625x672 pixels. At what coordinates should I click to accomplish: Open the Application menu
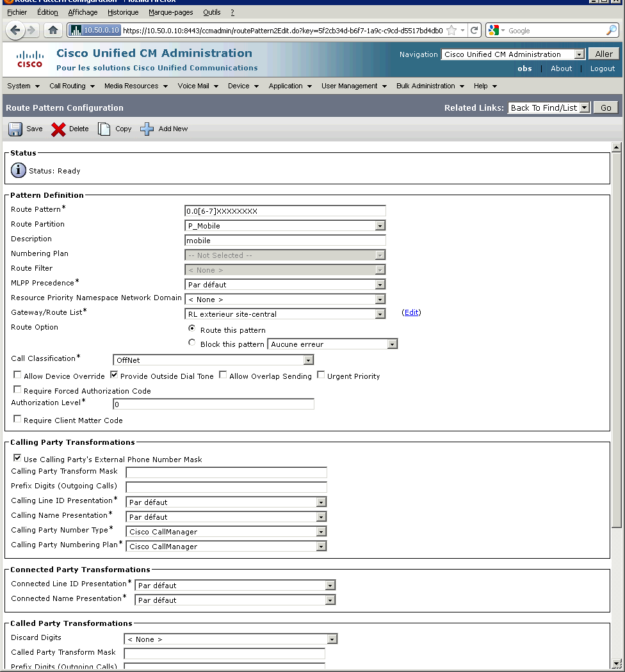(290, 86)
